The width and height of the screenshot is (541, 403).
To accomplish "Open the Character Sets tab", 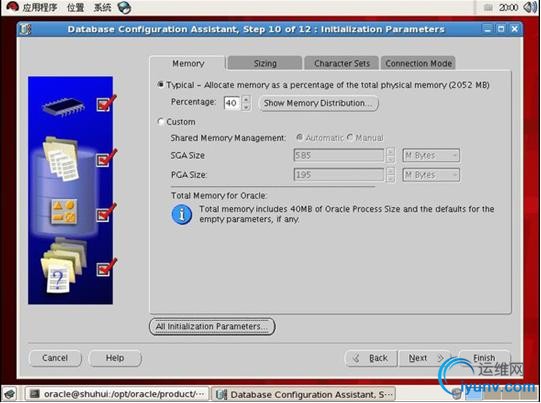I will click(x=342, y=63).
